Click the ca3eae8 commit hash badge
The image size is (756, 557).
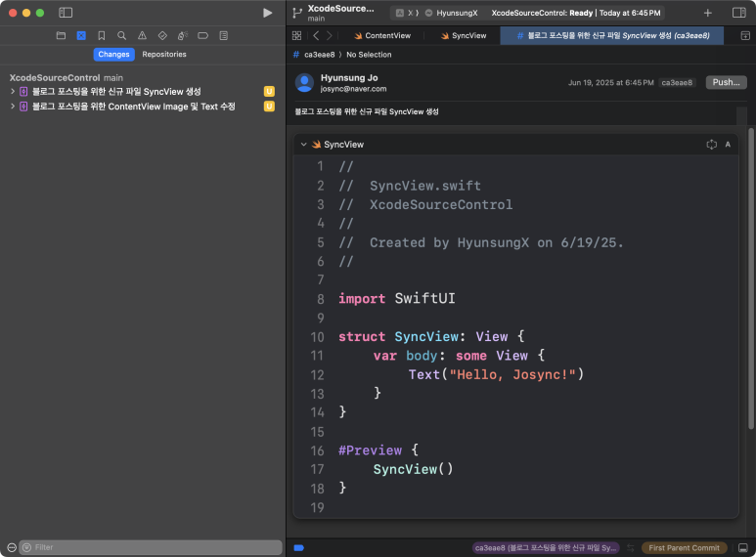click(677, 82)
